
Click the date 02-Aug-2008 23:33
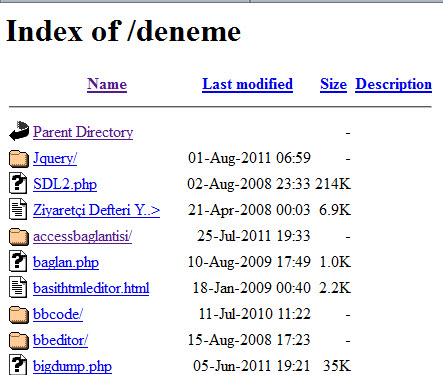pyautogui.click(x=249, y=184)
